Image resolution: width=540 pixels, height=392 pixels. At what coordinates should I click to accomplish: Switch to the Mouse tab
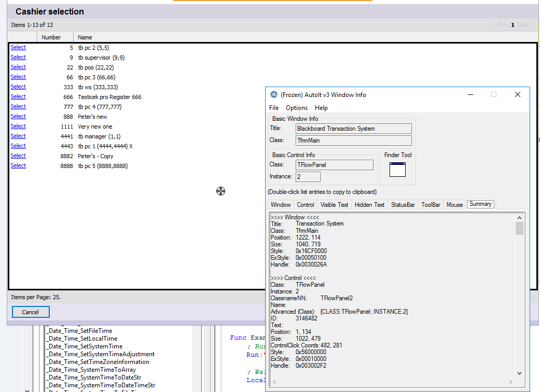pyautogui.click(x=454, y=205)
